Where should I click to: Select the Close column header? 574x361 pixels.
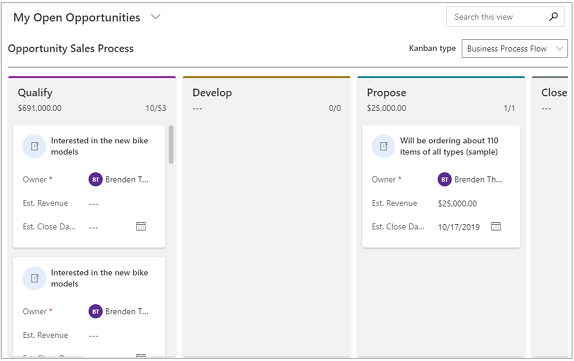(x=554, y=93)
